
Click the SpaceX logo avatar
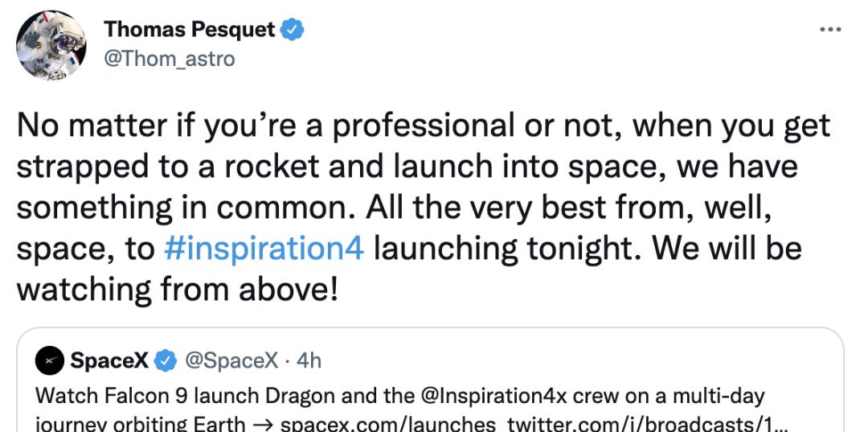pyautogui.click(x=50, y=361)
